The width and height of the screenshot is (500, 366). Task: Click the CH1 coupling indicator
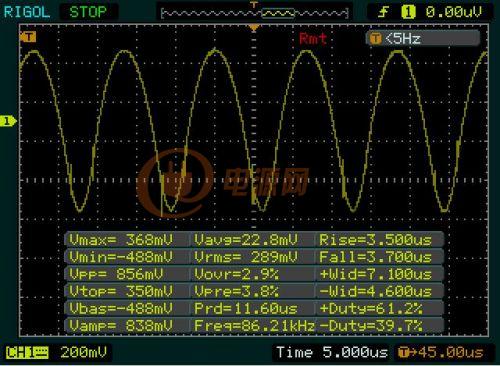click(x=27, y=353)
